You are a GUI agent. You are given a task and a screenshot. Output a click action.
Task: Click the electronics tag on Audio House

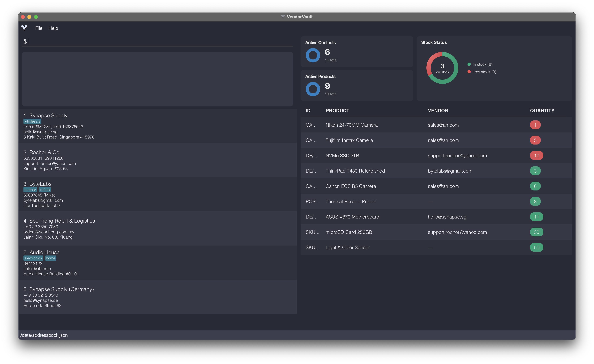[33, 258]
